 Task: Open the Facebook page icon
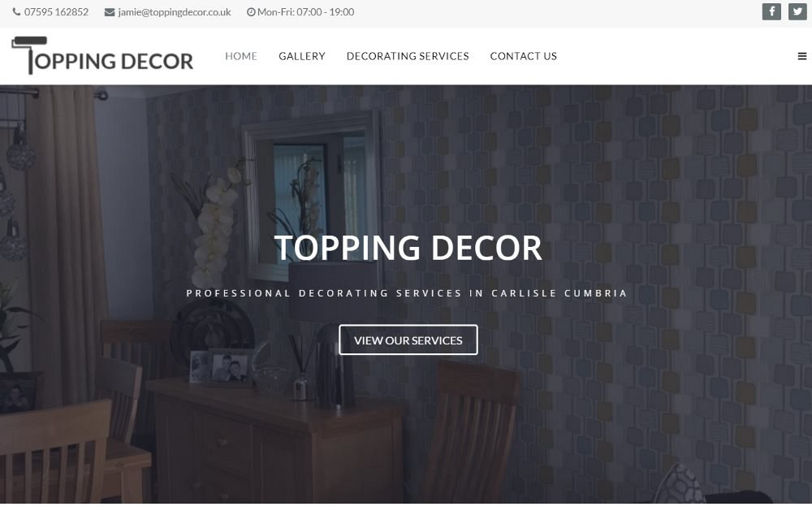point(771,11)
